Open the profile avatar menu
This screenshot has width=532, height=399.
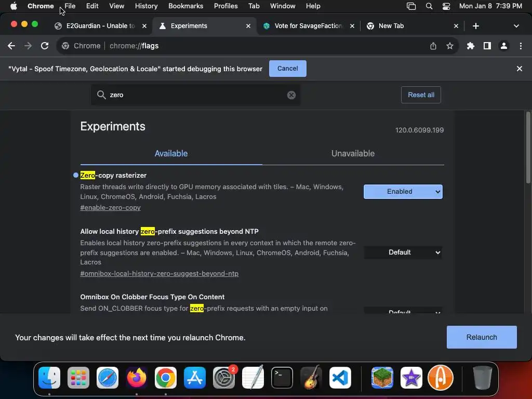point(504,46)
